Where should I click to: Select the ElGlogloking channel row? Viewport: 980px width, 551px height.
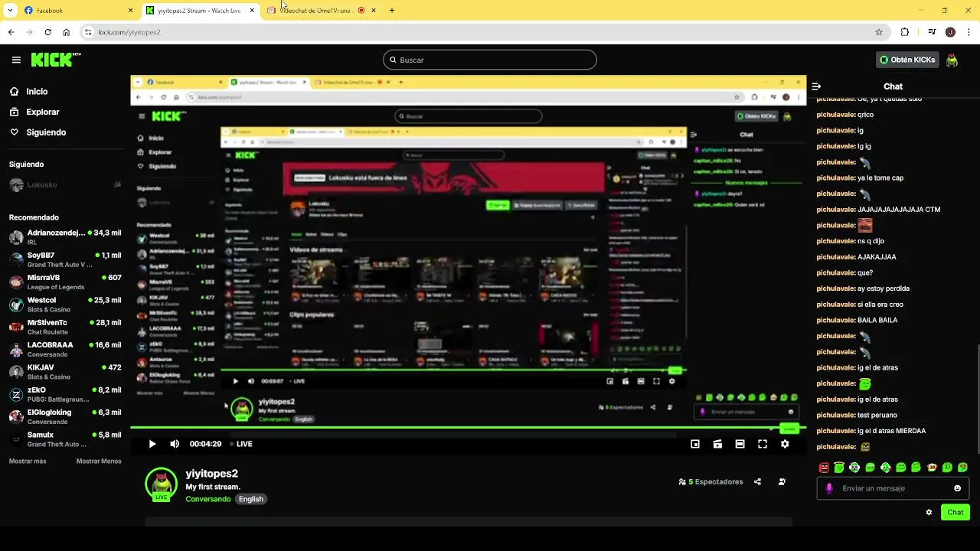(65, 416)
